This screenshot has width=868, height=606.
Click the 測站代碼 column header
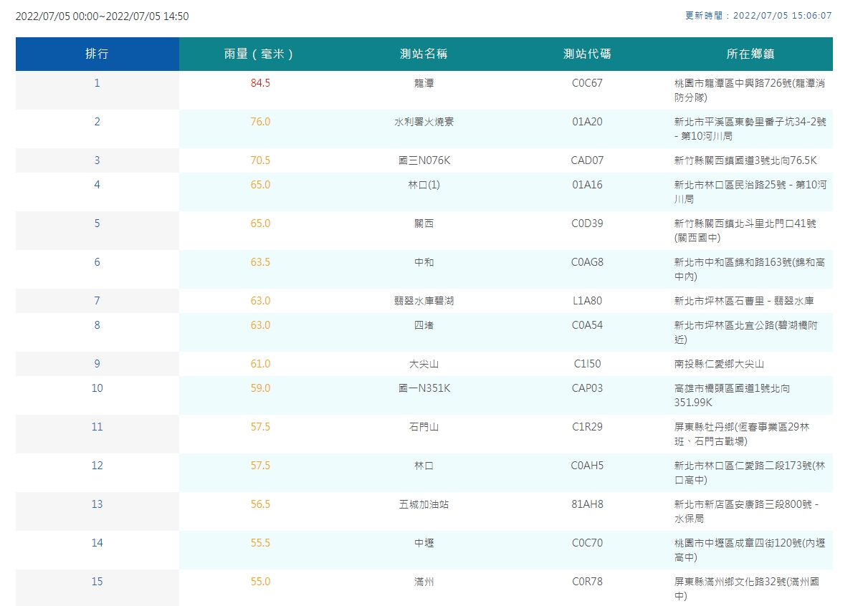tap(587, 54)
